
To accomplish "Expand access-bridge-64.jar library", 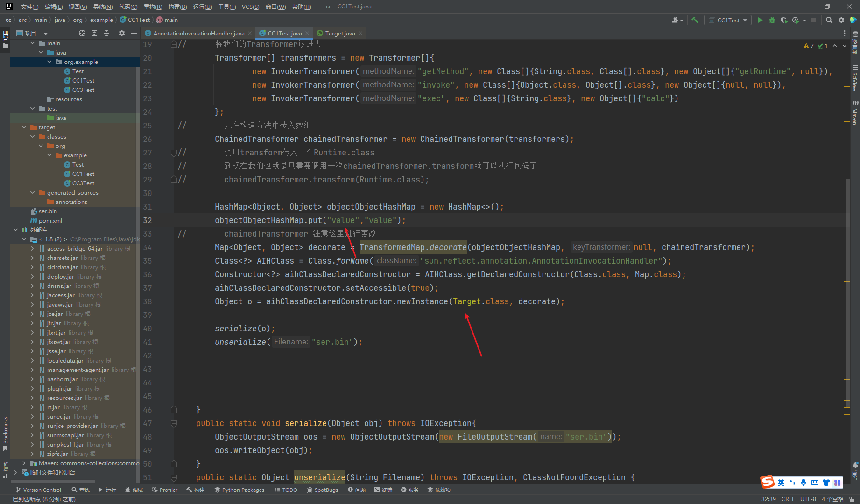I will click(x=33, y=248).
